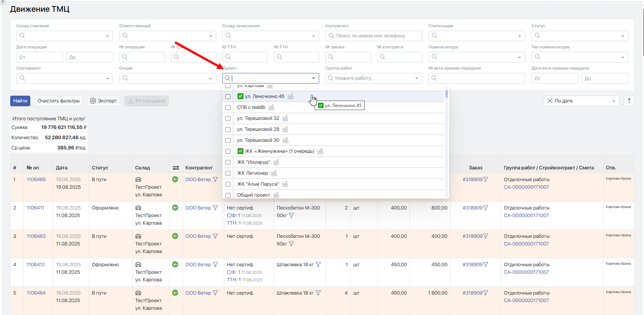Viewport: 644px width, 315px height.
Task: Click filter funnel beside order #318909 in row 2
Action: click(486, 208)
